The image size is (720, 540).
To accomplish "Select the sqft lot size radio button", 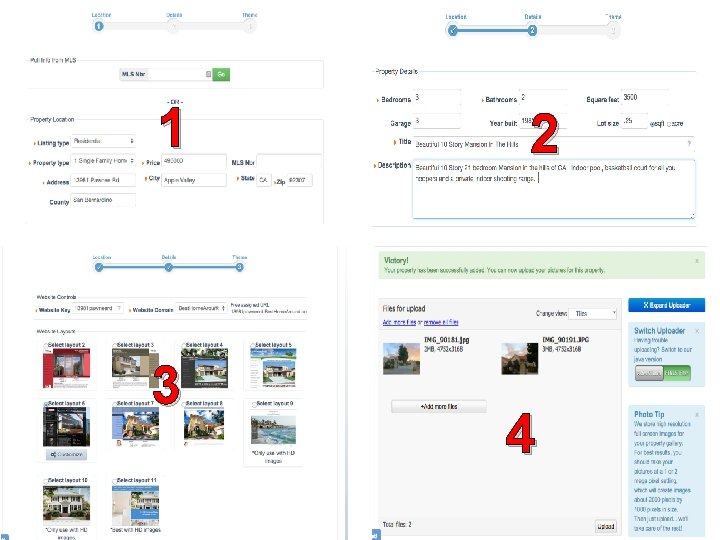I will [652, 124].
